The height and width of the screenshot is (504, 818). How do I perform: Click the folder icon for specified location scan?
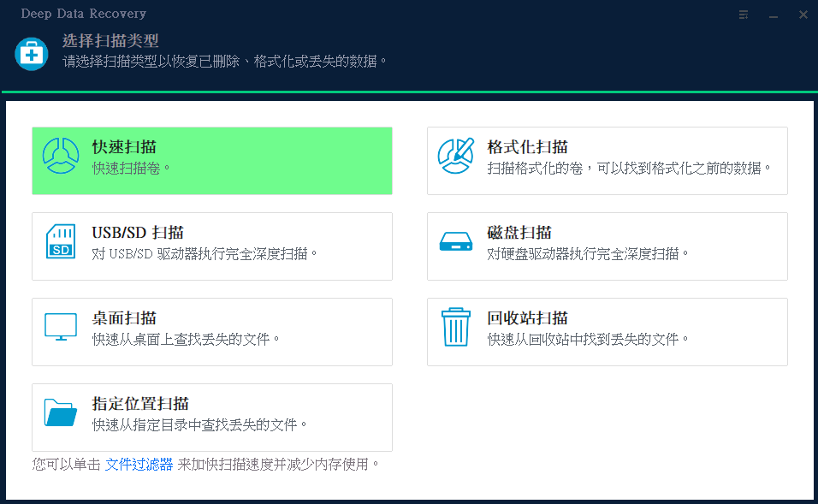pyautogui.click(x=61, y=412)
